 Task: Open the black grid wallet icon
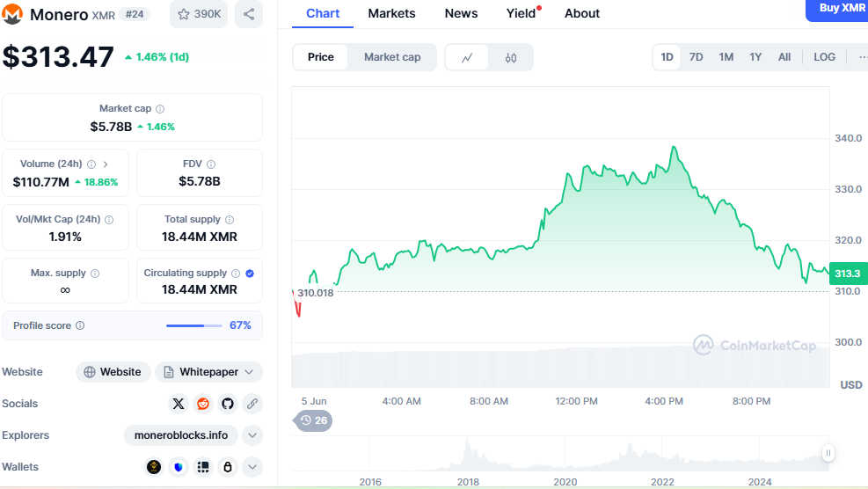[203, 467]
